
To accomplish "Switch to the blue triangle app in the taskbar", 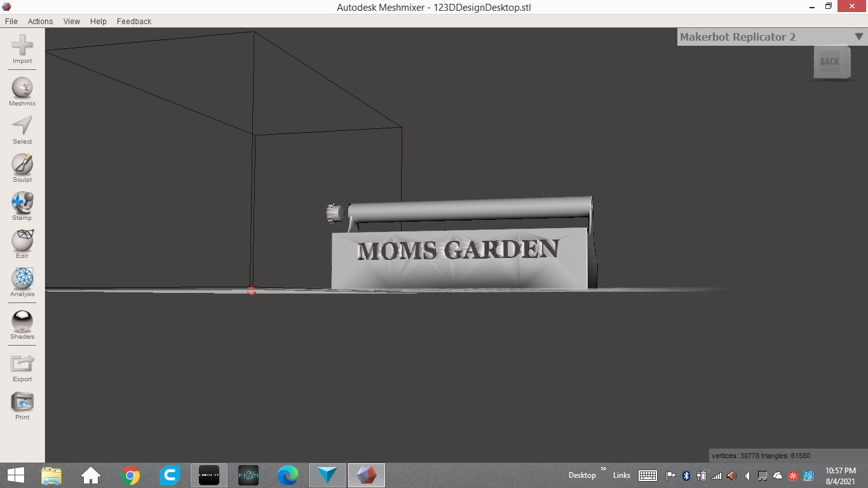I will [x=327, y=475].
